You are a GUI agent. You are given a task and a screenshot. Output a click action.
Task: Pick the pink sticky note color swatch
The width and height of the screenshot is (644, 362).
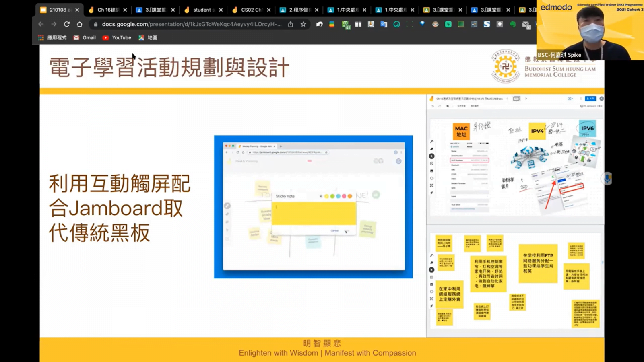coord(344,196)
